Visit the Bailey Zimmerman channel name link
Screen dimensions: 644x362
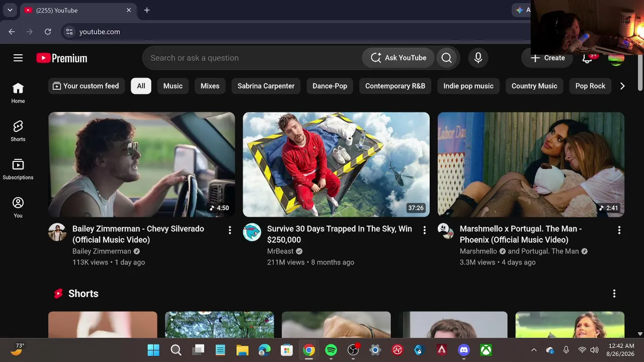tap(102, 251)
